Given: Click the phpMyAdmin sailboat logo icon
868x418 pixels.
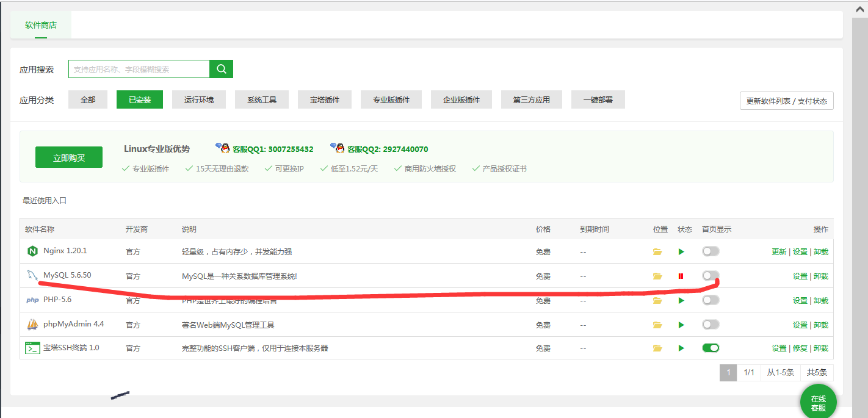Looking at the screenshot, I should click(x=32, y=324).
